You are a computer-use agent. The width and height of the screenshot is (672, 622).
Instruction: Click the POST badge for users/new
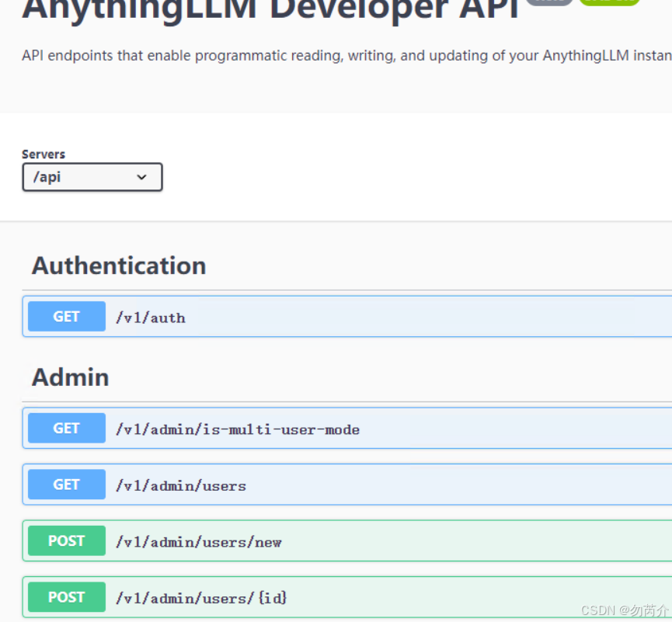(x=67, y=541)
